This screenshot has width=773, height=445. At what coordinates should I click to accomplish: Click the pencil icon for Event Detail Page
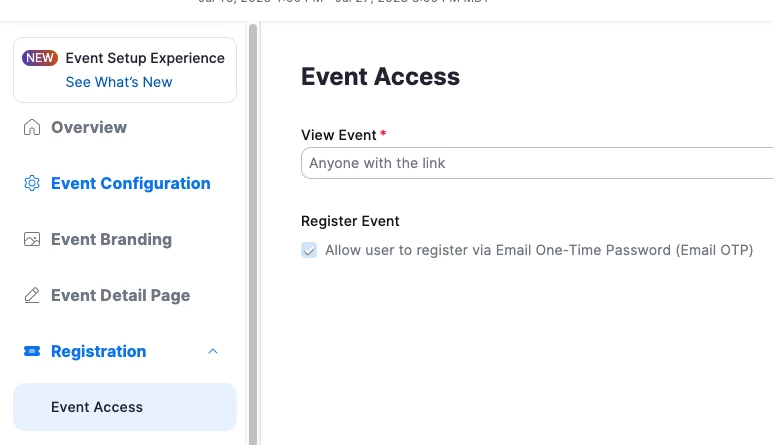32,296
